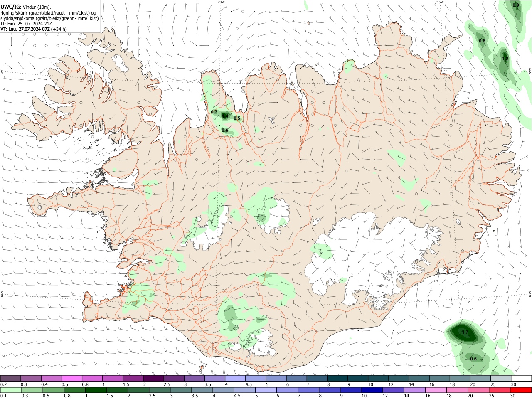Click the '0.1' label in the lower legend
The width and height of the screenshot is (532, 399).
point(3,396)
